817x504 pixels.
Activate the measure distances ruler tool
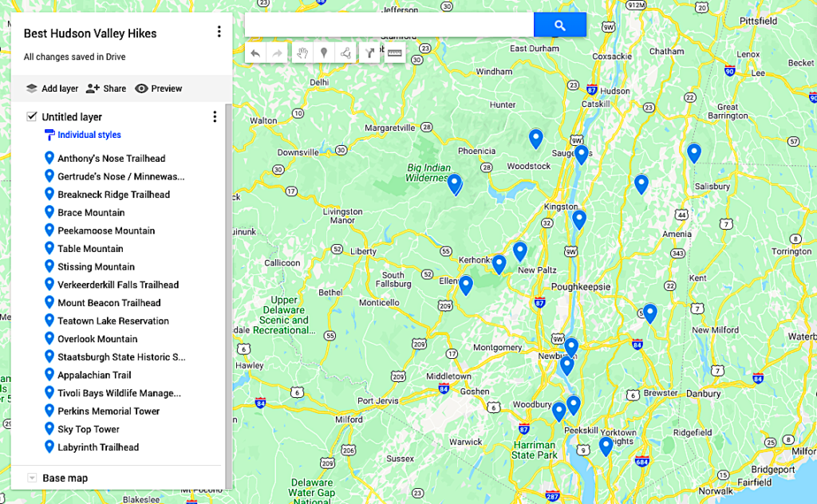coord(394,53)
